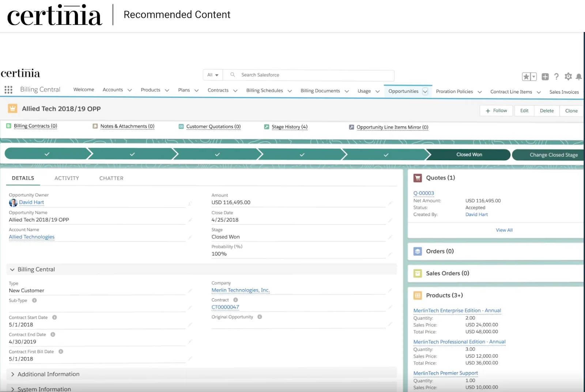Open the Favorites list dropdown arrow

[x=534, y=76]
